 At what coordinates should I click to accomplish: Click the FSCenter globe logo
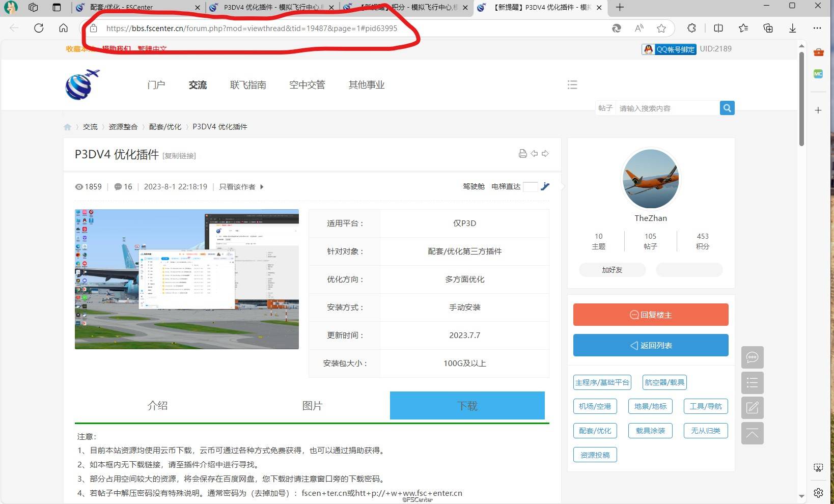82,85
